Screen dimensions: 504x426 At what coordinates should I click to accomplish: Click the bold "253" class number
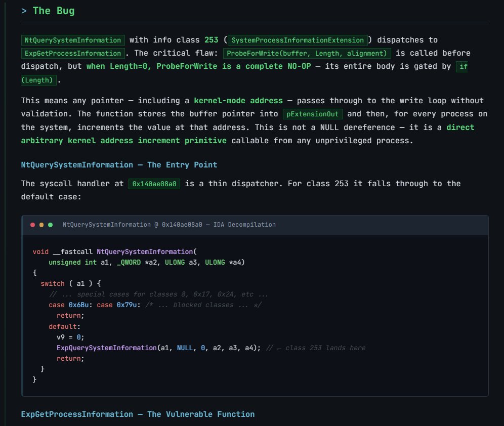point(211,40)
